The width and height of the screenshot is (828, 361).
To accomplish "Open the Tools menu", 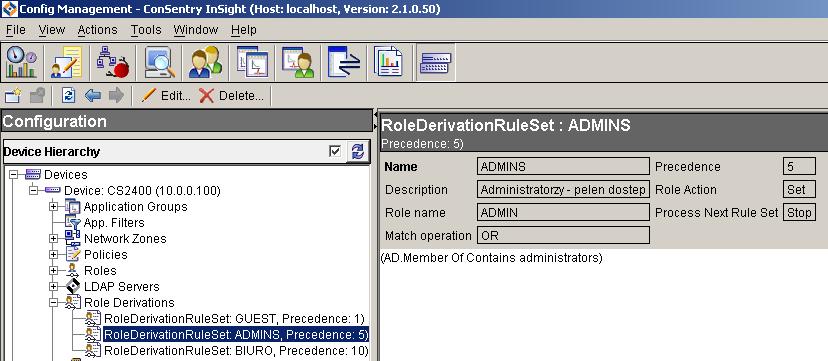I will (x=146, y=30).
